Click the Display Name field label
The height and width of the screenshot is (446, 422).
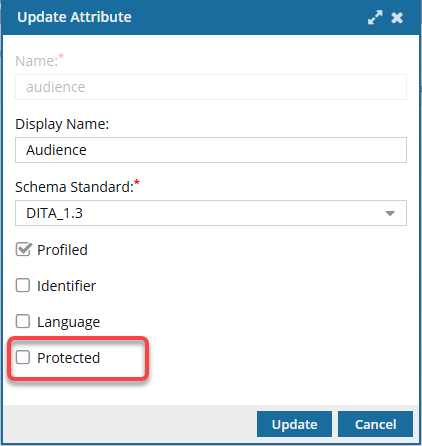[62, 124]
